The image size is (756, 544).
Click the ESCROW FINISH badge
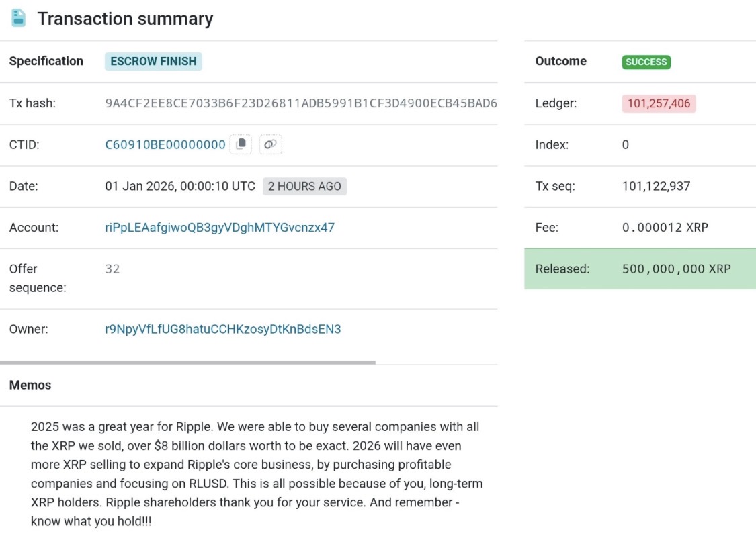[x=153, y=62]
